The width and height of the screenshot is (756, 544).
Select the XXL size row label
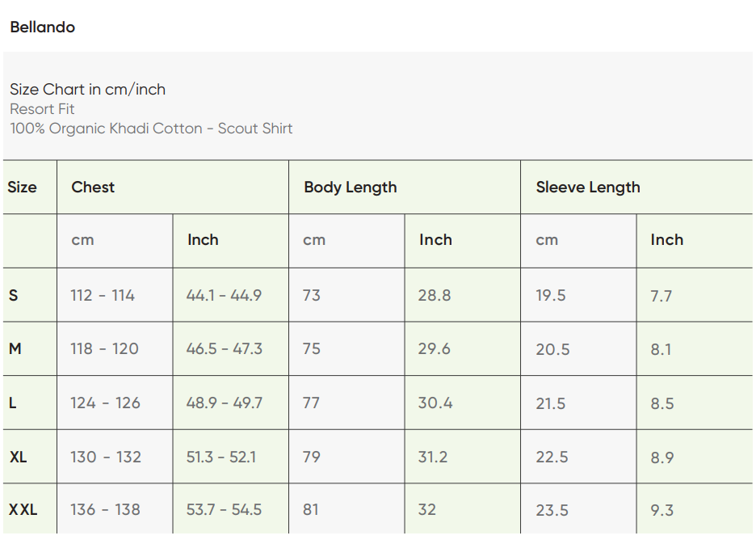(x=23, y=510)
